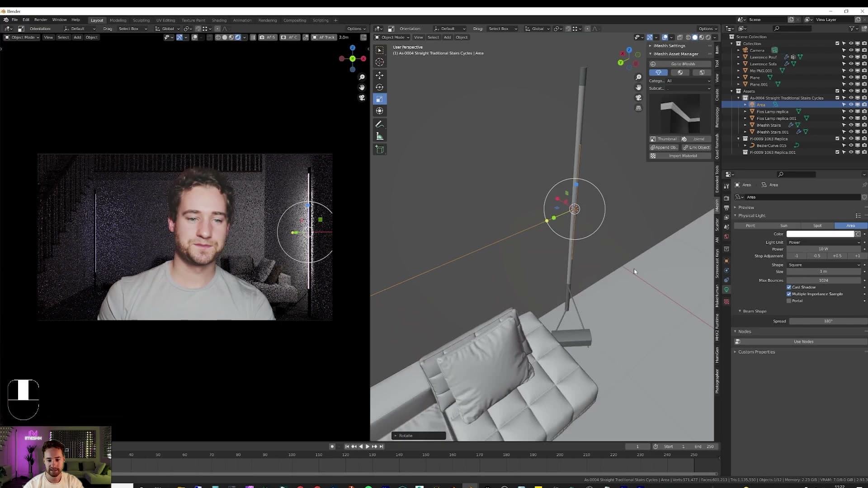Open the Render menu

[41, 20]
